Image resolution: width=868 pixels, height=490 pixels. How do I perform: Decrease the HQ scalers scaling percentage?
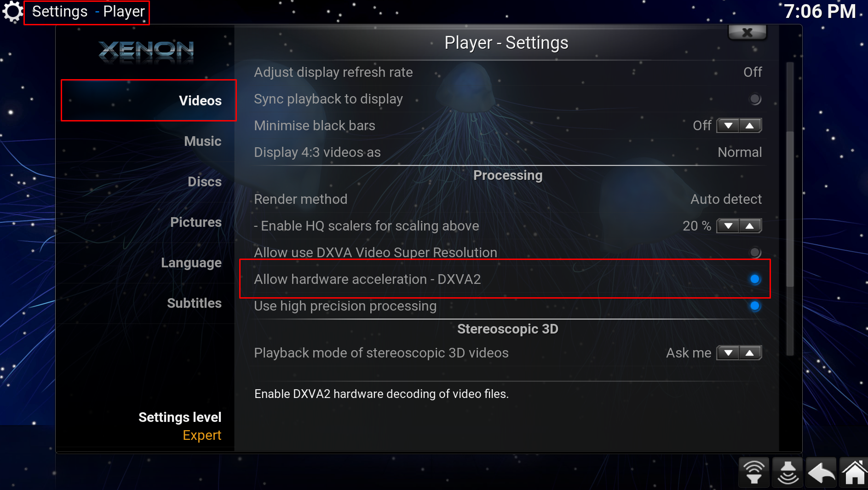click(x=728, y=226)
